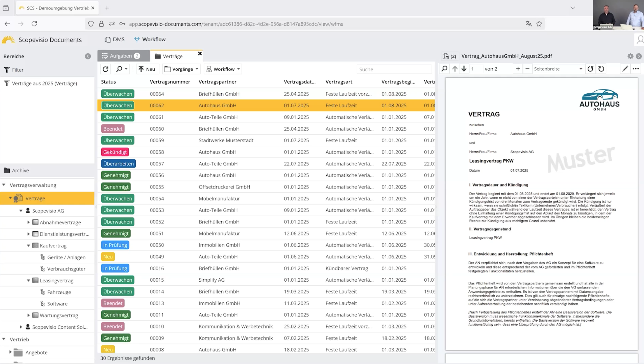Search within the PDF preview
Viewport: 644px width, 364px height.
[444, 68]
